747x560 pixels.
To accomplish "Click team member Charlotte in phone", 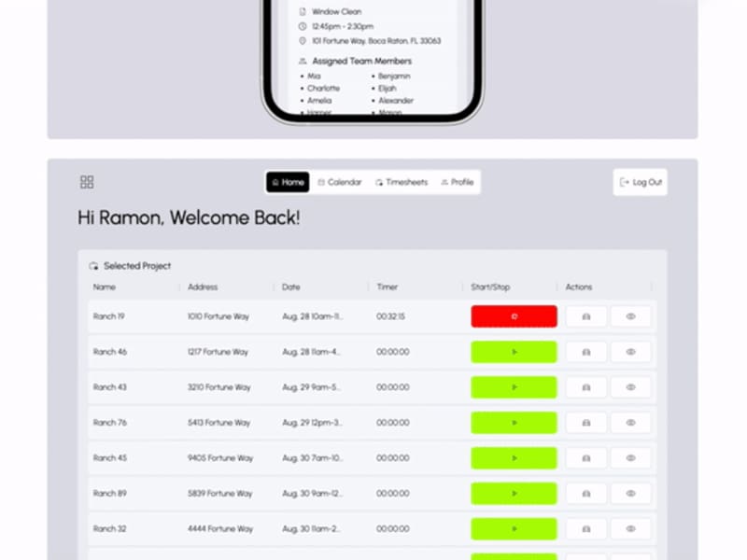I will [323, 88].
